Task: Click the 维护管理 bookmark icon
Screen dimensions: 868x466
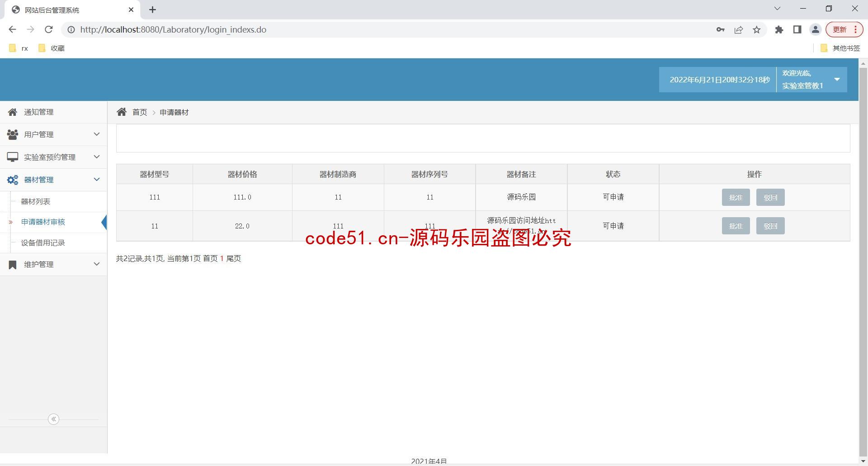Action: pos(13,264)
